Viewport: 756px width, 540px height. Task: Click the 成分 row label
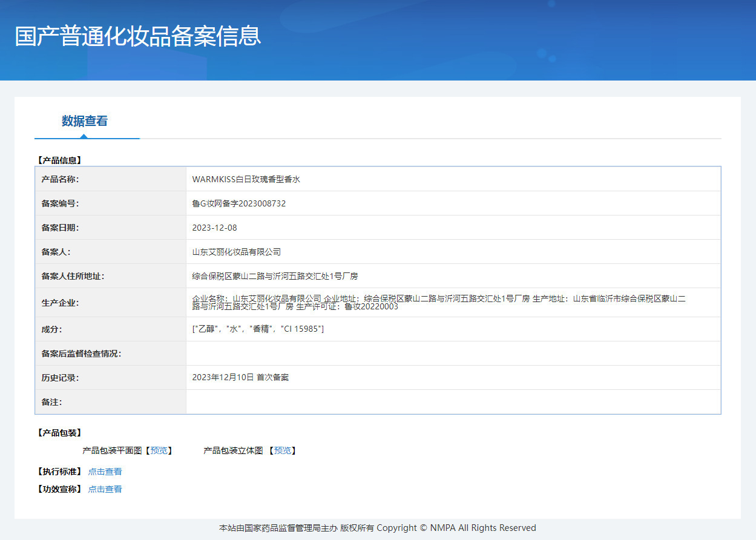click(51, 329)
